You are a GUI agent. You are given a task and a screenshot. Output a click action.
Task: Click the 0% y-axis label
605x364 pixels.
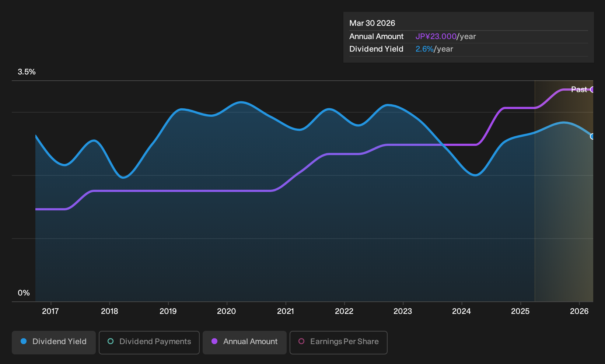24,293
